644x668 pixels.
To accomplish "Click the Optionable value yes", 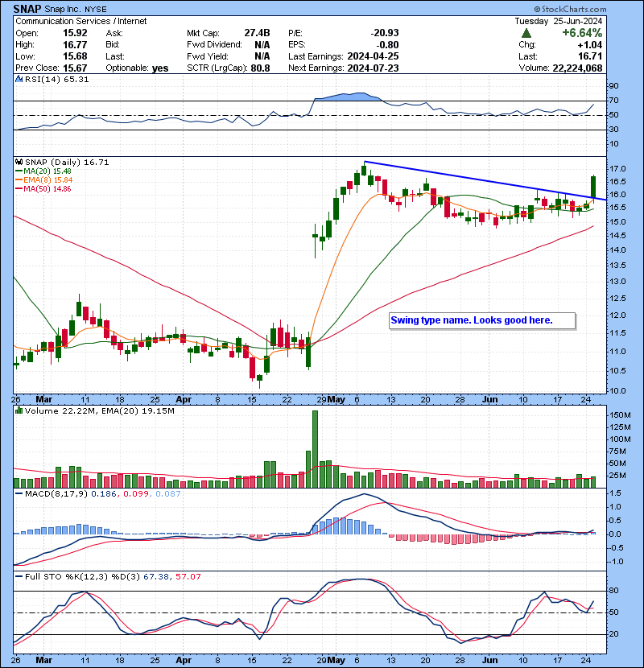I will coord(160,68).
